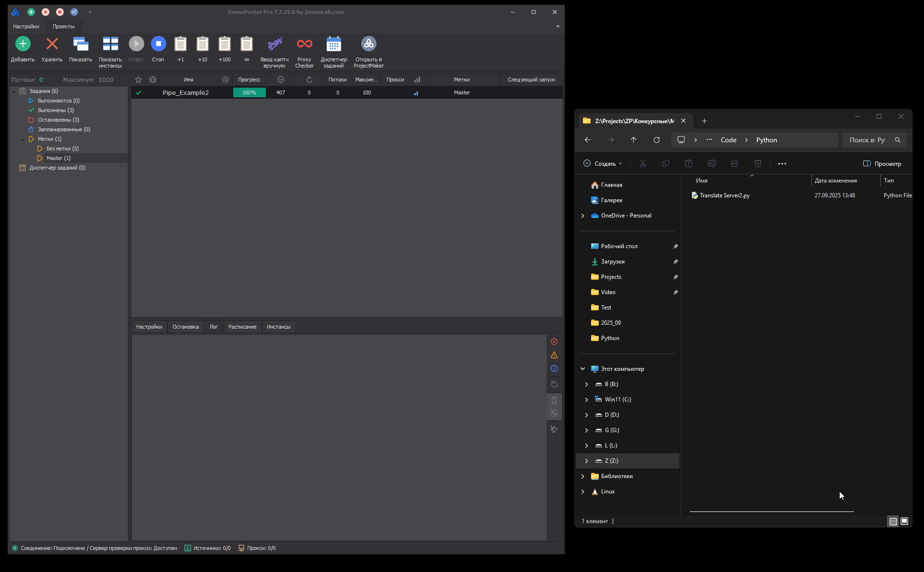Toggle warning filter icon in log panel

click(x=554, y=355)
